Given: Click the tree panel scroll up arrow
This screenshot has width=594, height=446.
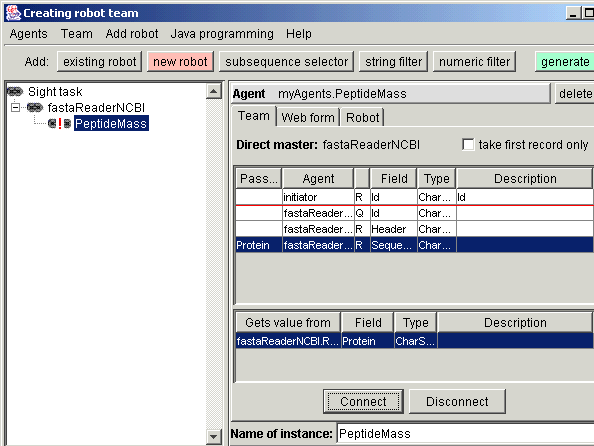Looking at the screenshot, I should click(x=214, y=91).
